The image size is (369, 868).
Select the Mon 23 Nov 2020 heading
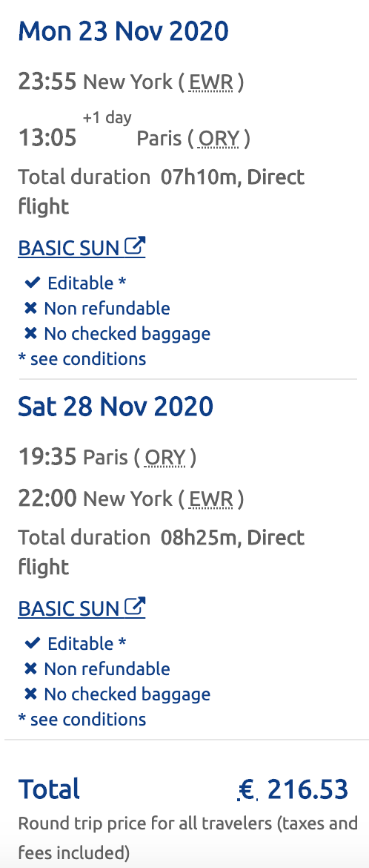123,31
